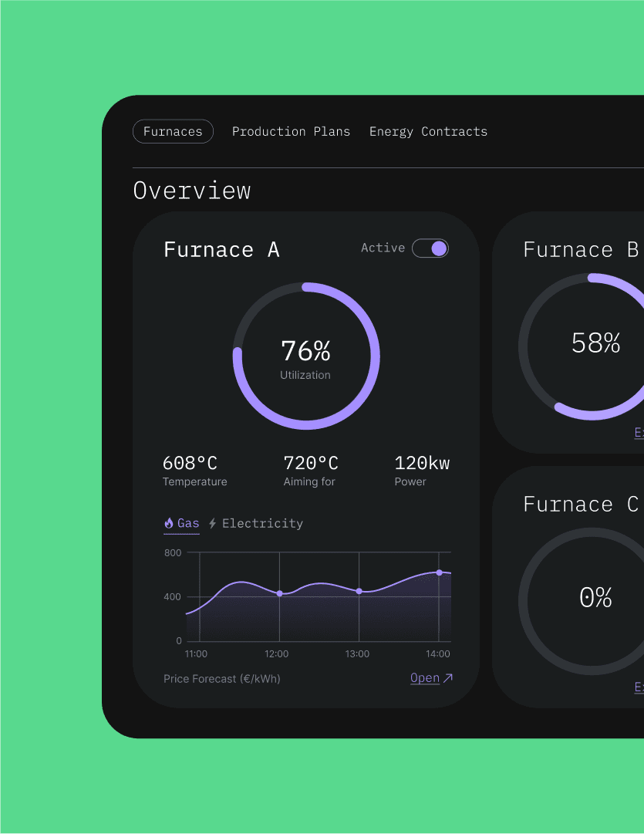Select the Furnaces tab
Image resolution: width=644 pixels, height=834 pixels.
point(173,131)
